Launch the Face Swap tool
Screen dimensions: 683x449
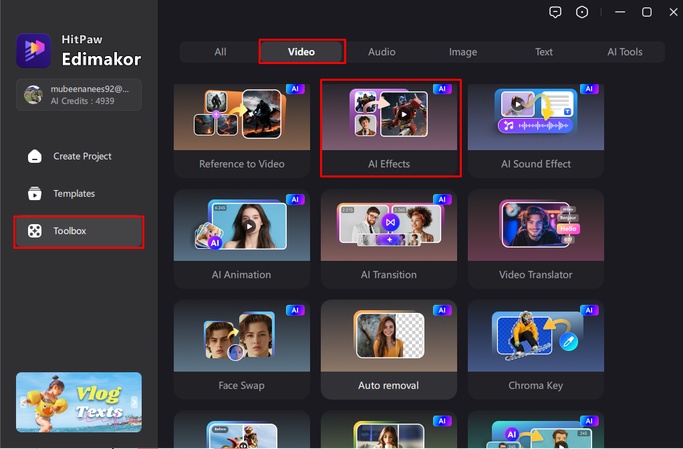(241, 349)
